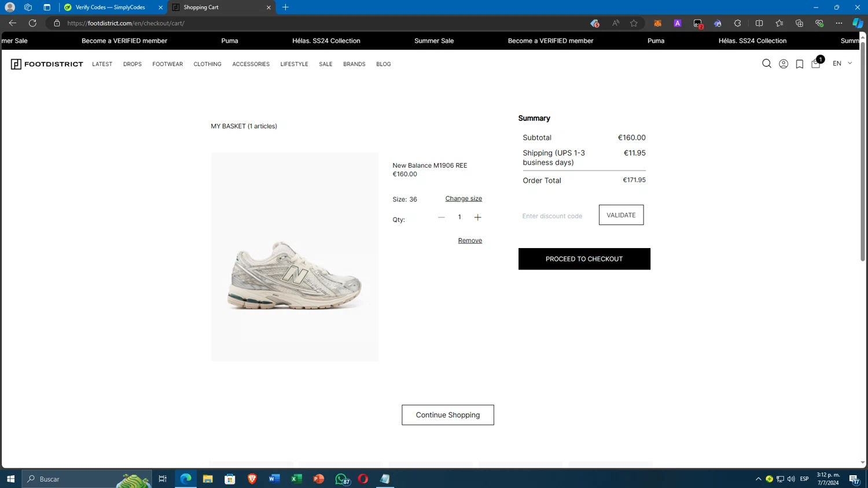Open the user account icon
The height and width of the screenshot is (488, 868).
click(x=784, y=64)
